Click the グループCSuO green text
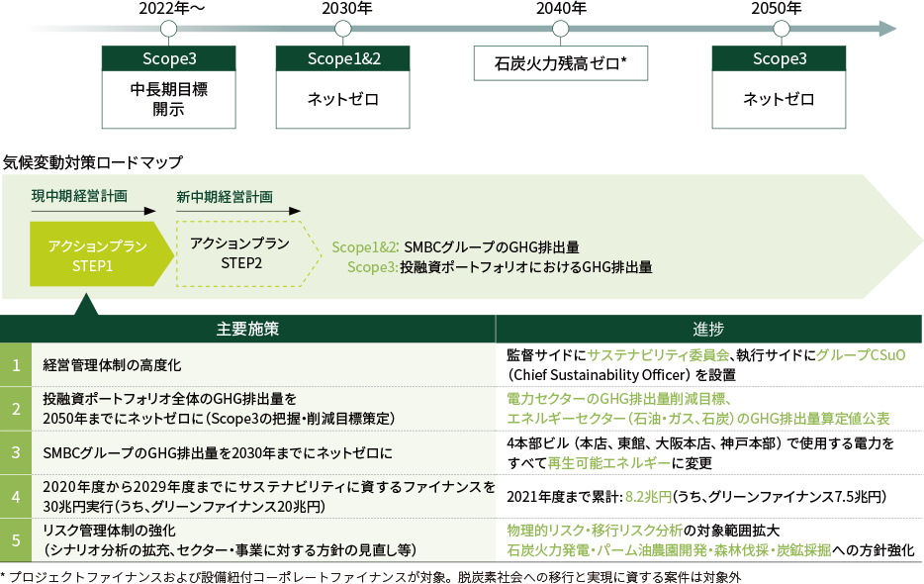 point(861,354)
